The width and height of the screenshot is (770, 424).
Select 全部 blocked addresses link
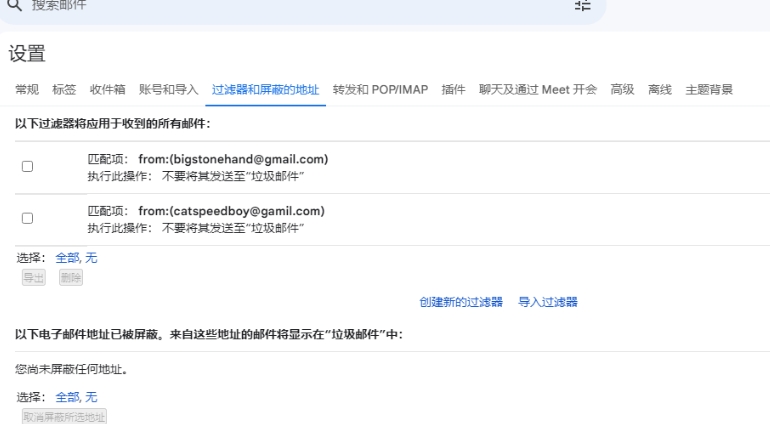tap(67, 397)
